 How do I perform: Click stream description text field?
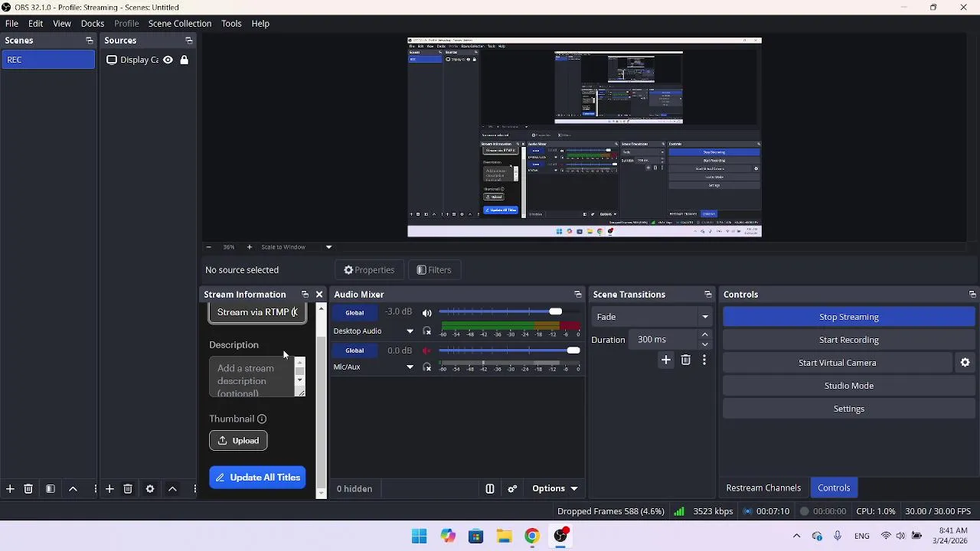click(x=252, y=377)
